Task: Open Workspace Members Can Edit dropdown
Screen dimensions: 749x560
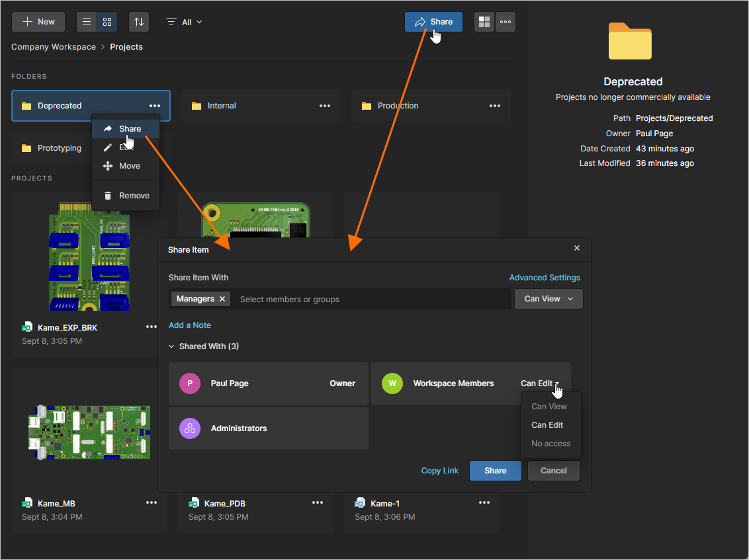Action: 540,383
